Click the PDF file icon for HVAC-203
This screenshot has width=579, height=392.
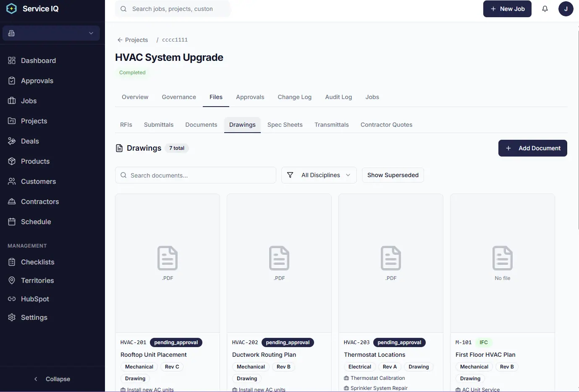point(391,258)
